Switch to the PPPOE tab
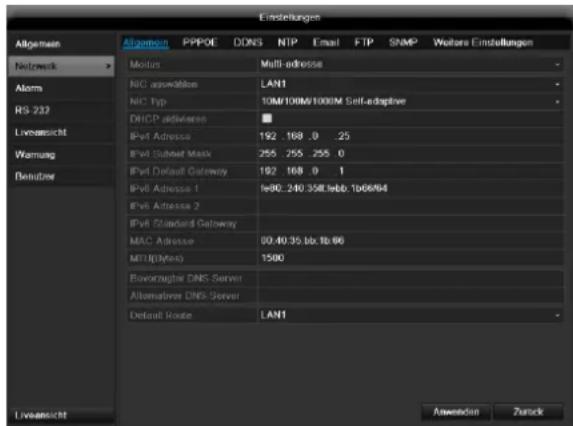Image resolution: width=573 pixels, height=426 pixels. coord(200,42)
